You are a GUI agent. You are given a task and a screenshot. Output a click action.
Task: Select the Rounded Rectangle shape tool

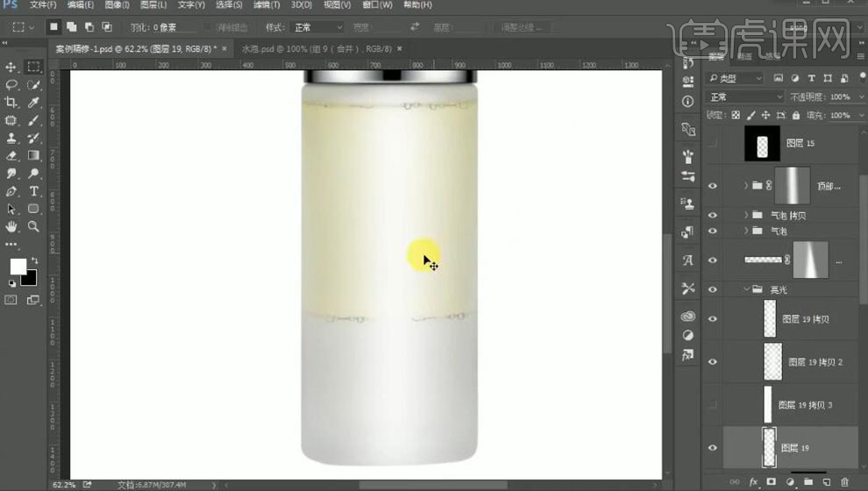(x=34, y=209)
